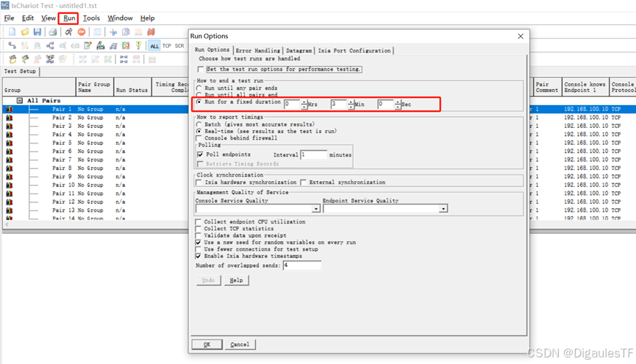Add an endpoint pair icon
Screen dimensions: 636x364
(12, 46)
